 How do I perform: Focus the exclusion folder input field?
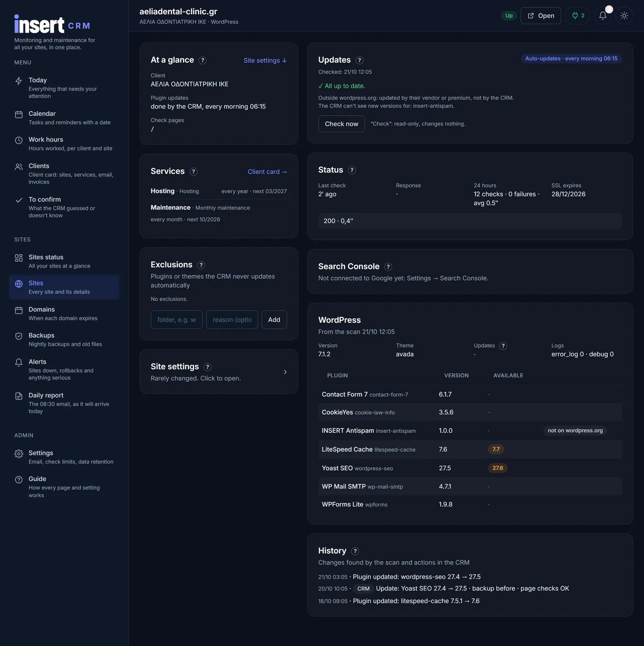tap(176, 320)
